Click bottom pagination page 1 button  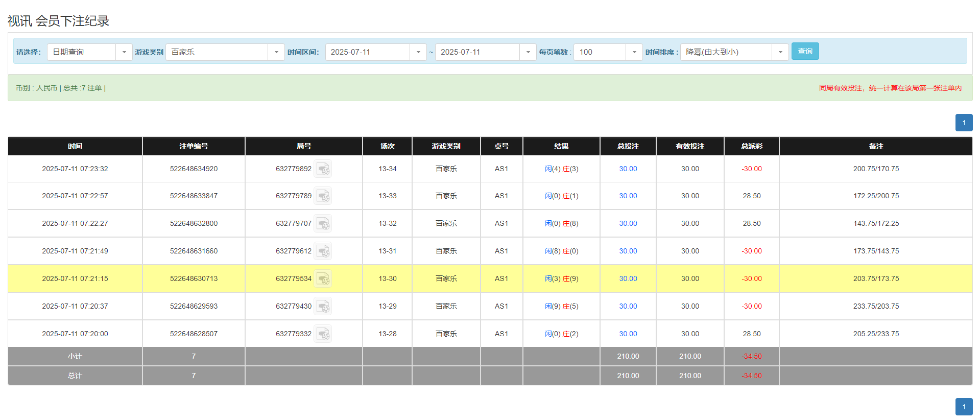pos(964,407)
